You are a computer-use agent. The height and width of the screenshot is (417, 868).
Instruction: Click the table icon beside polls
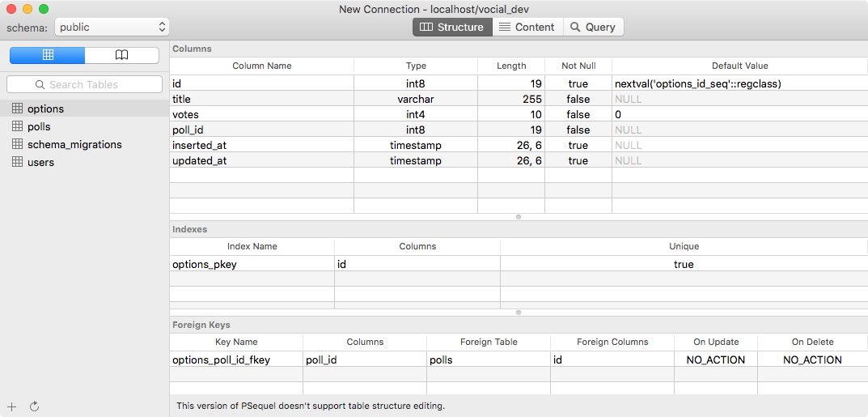(x=18, y=126)
